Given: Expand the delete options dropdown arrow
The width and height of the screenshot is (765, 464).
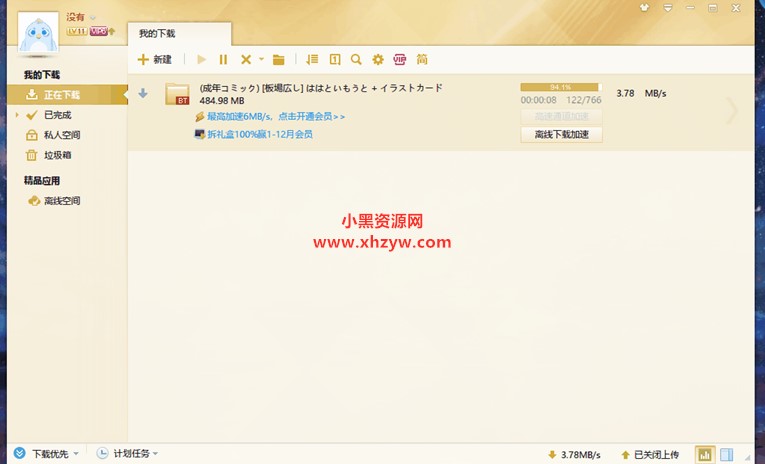Looking at the screenshot, I should [x=261, y=60].
